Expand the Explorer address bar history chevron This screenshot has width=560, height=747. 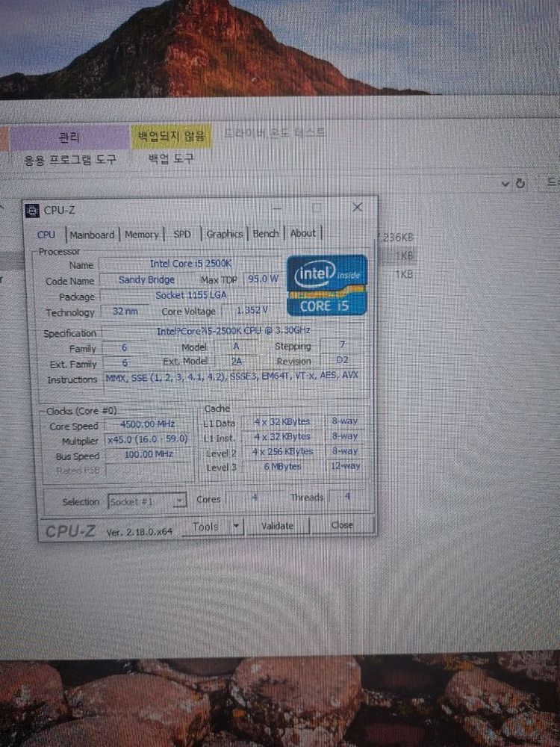coord(505,184)
